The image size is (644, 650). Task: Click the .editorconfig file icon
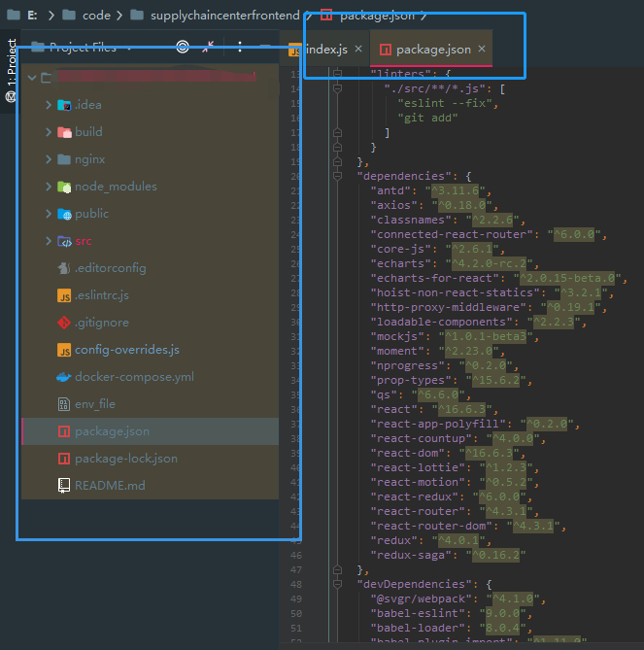[64, 268]
